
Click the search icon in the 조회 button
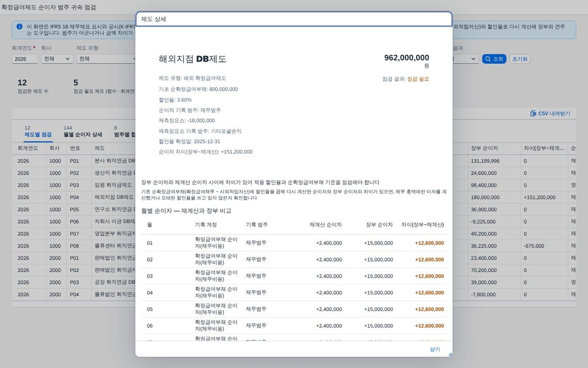[x=489, y=59]
